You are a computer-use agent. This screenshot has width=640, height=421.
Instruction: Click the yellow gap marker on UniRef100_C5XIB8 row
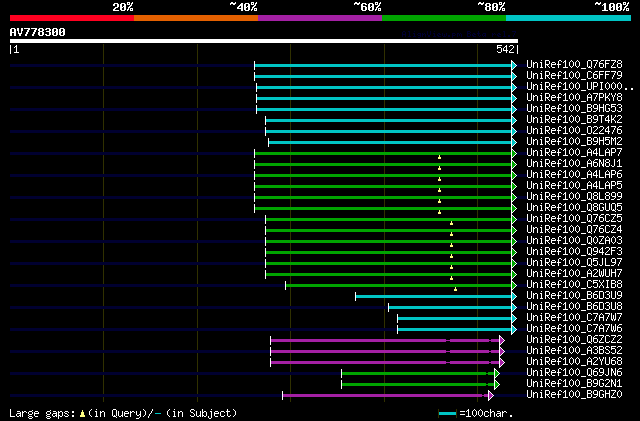coord(456,289)
